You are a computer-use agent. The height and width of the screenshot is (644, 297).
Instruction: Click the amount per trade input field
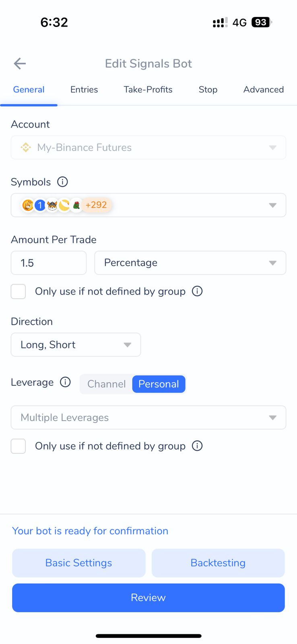coord(49,263)
